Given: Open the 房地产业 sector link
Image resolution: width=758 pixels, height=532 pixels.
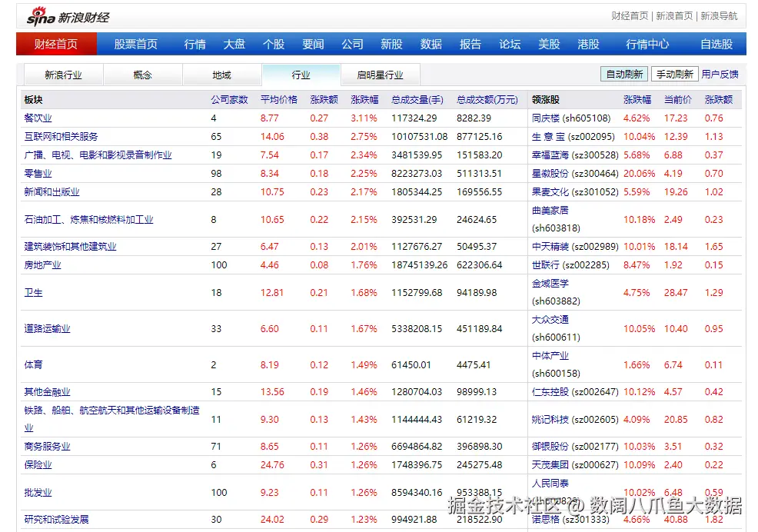Looking at the screenshot, I should pos(42,265).
